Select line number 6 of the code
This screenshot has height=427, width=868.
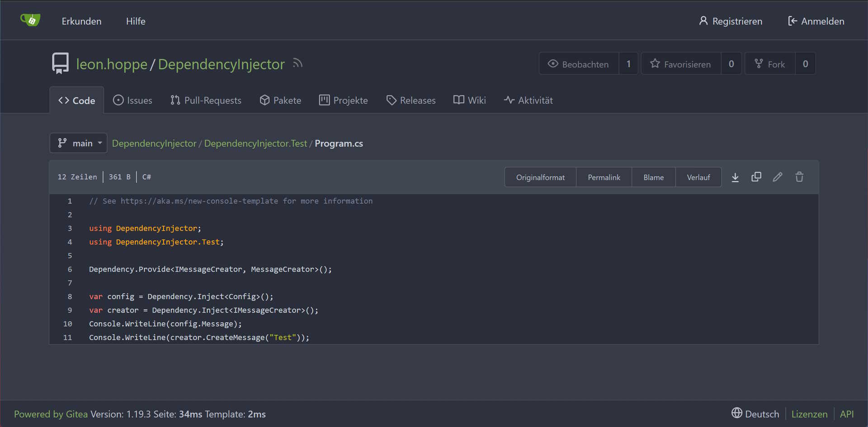pyautogui.click(x=70, y=269)
